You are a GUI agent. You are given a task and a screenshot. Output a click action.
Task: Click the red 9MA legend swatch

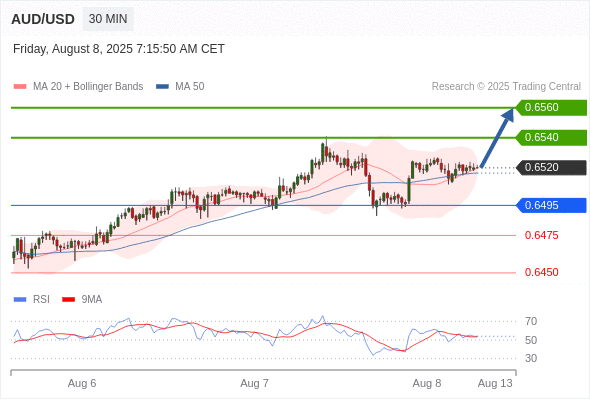(x=68, y=300)
